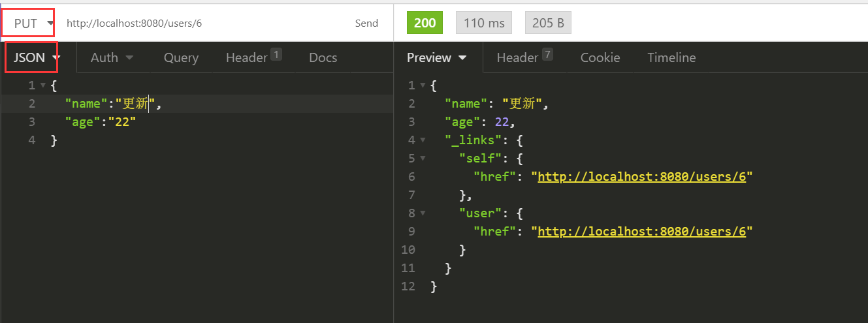The image size is (868, 323).
Task: Click the "age" key in response
Action: point(462,122)
